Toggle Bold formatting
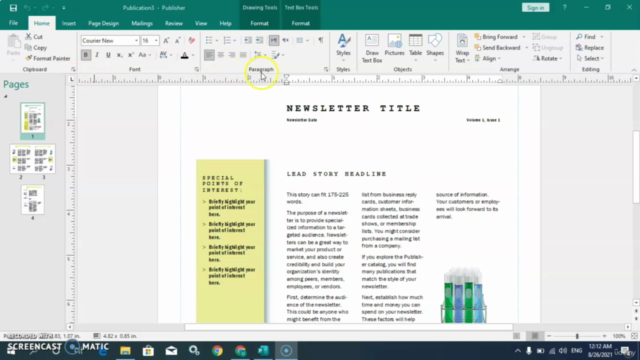640x360 pixels. point(86,55)
